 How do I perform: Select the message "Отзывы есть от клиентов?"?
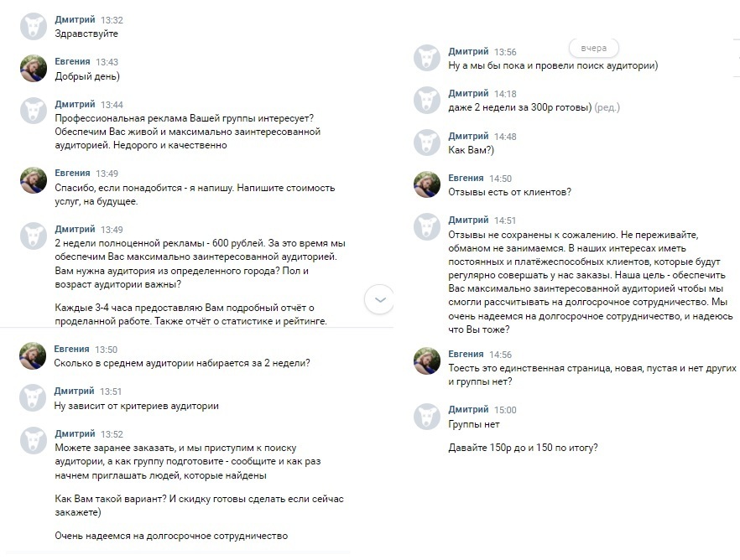pyautogui.click(x=510, y=192)
